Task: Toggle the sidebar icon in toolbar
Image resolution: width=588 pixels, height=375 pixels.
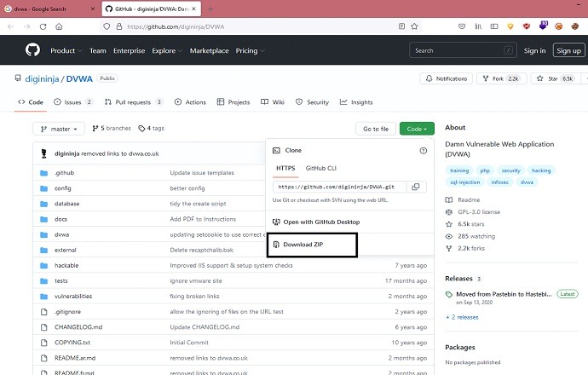Action: point(494,26)
